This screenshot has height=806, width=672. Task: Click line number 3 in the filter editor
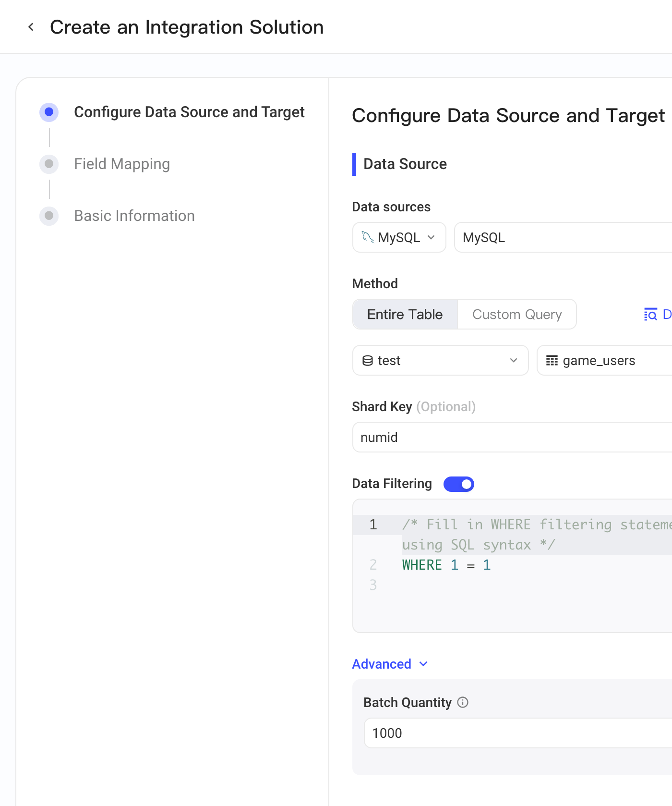coord(373,585)
